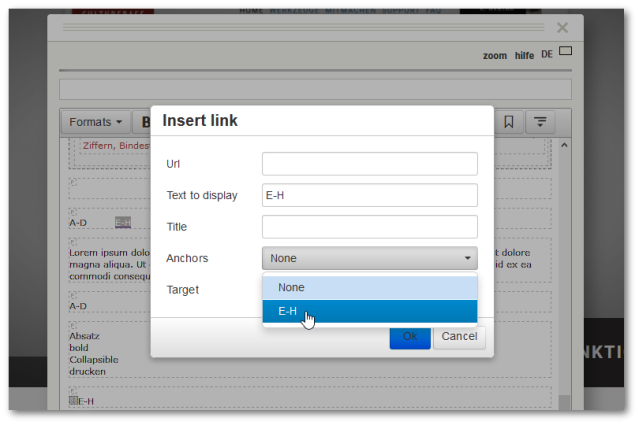Toggle the bold B toolbar button
Image resolution: width=639 pixels, height=425 pixels.
(145, 122)
